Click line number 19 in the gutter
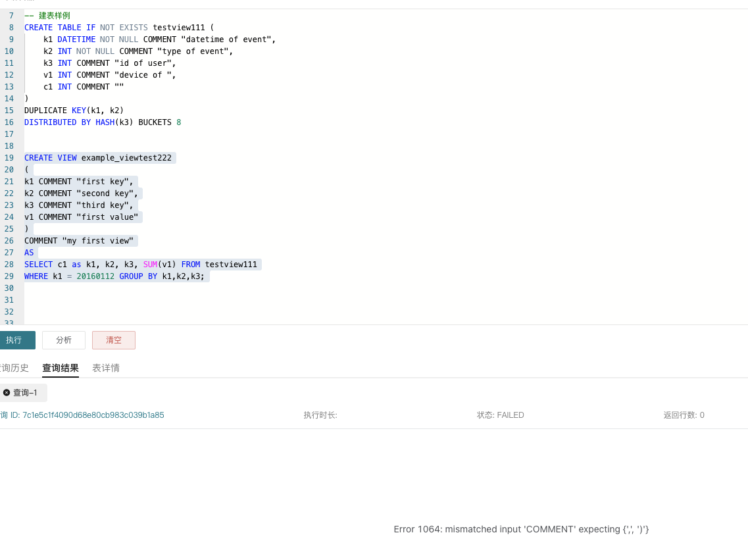This screenshot has height=560, width=748. point(9,158)
